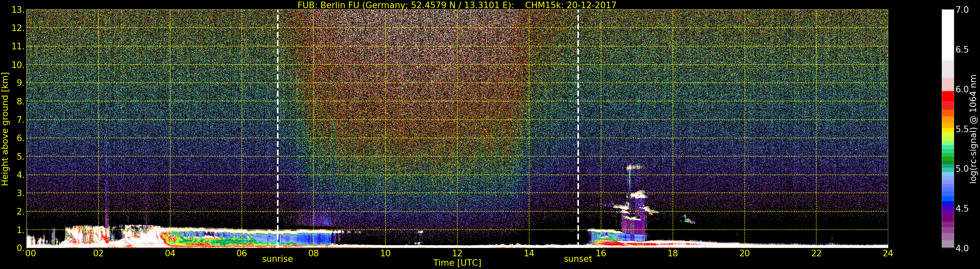Click the '9.' height axis tick label
The width and height of the screenshot is (980, 269).
(21, 83)
